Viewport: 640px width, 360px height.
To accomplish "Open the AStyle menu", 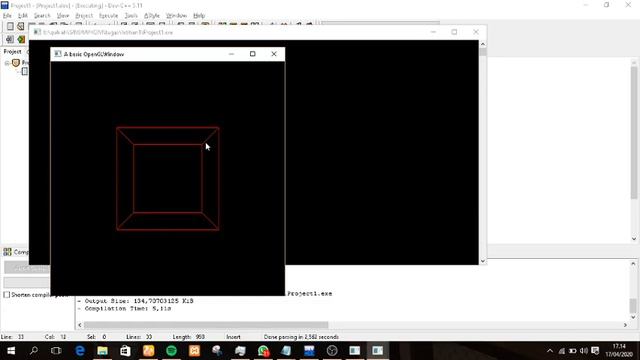I will pos(151,16).
